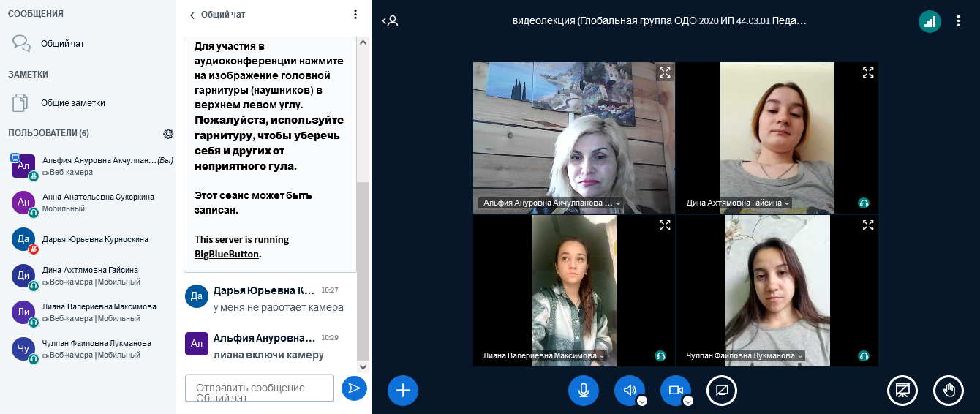Click the send message arrow button
Viewport: 980px width, 414px height.
[354, 388]
